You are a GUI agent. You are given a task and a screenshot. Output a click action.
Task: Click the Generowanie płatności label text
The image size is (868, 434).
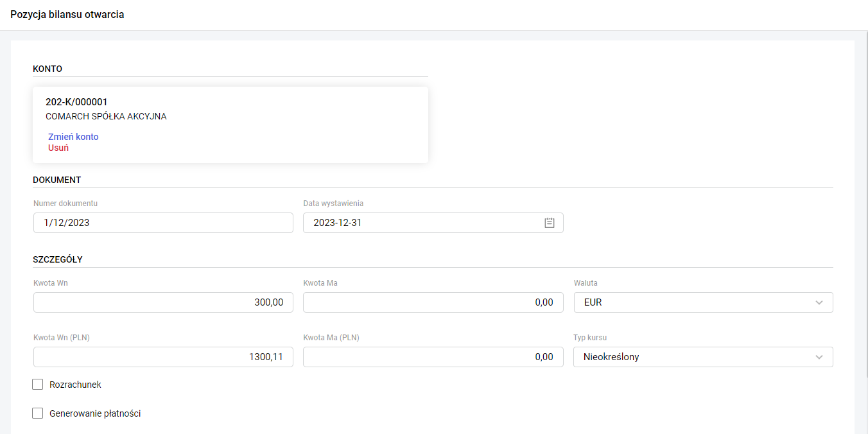click(x=95, y=413)
